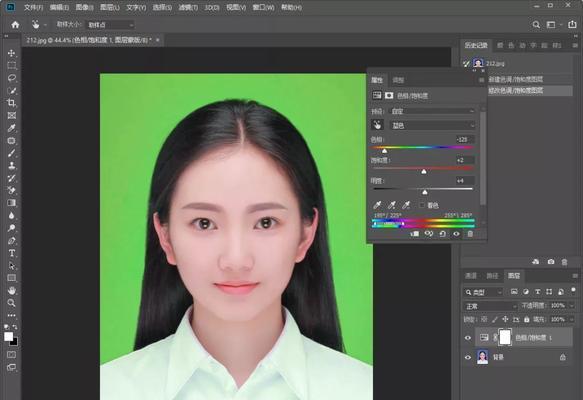Image resolution: width=583 pixels, height=400 pixels.
Task: Delete adjustment layer trash icon in Properties
Action: [x=470, y=234]
